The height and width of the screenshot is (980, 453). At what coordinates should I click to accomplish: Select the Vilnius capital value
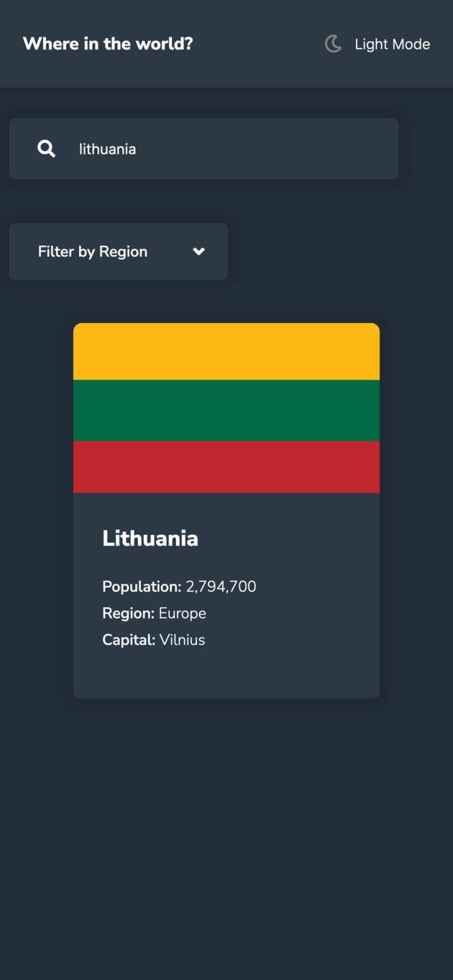(183, 640)
